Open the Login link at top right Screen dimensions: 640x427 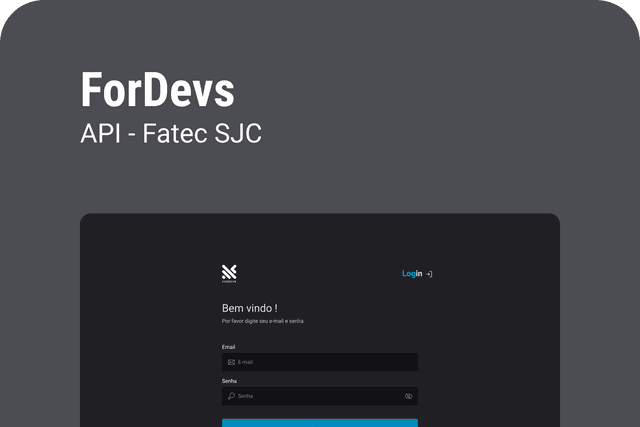pyautogui.click(x=412, y=274)
